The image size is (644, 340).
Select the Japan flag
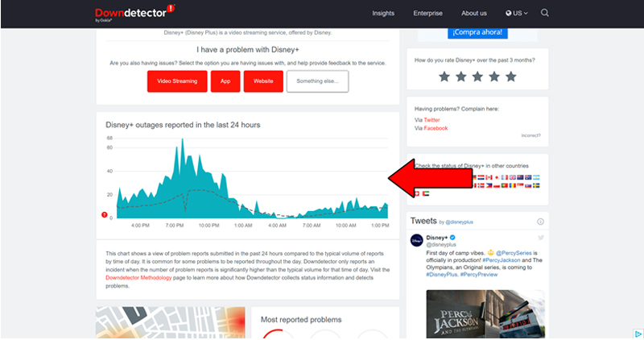pyautogui.click(x=497, y=177)
